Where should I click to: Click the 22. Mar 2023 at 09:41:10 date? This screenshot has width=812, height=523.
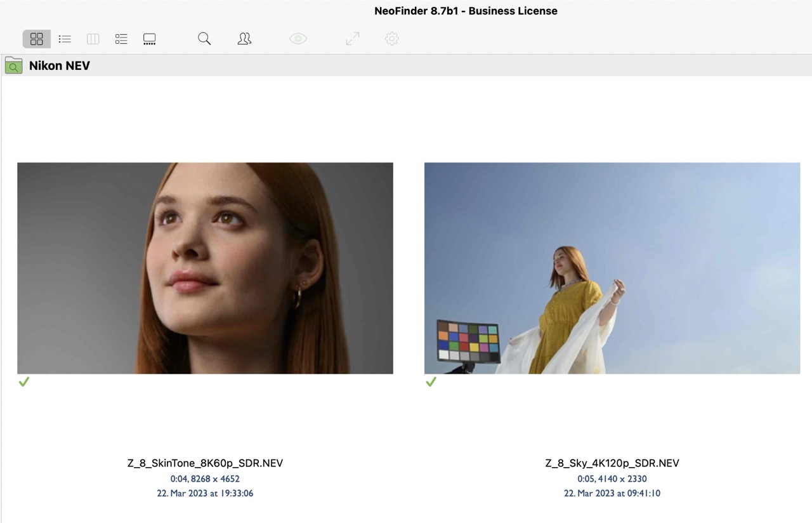pos(612,493)
